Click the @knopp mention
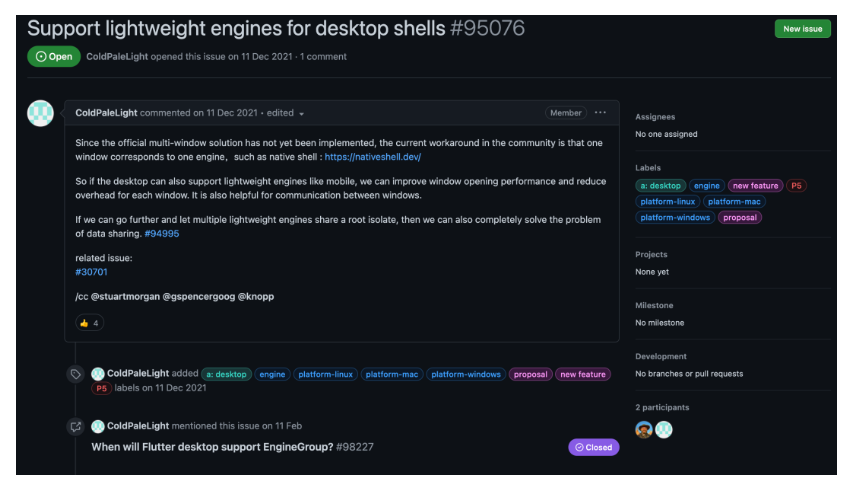Viewport: 857px width, 496px height. (256, 296)
